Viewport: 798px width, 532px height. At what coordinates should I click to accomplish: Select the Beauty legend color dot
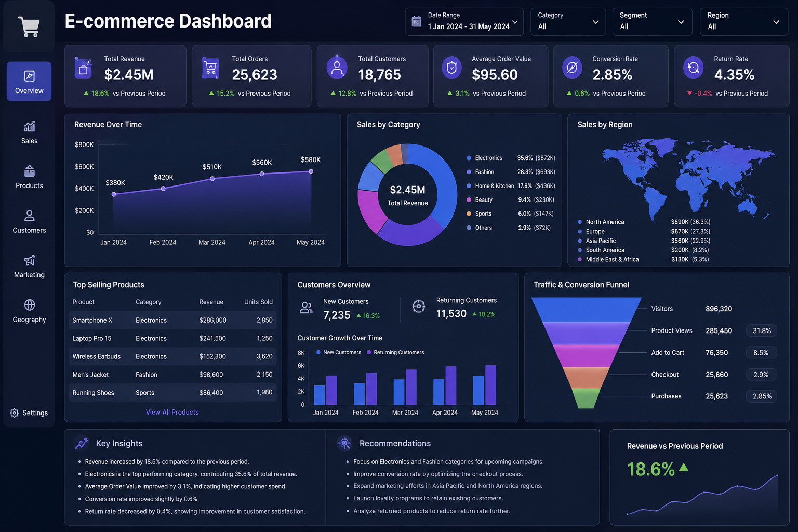[469, 200]
